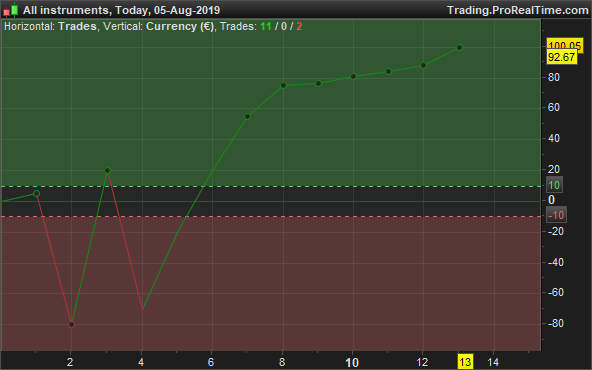Select the final trade 13 data point

[459, 48]
